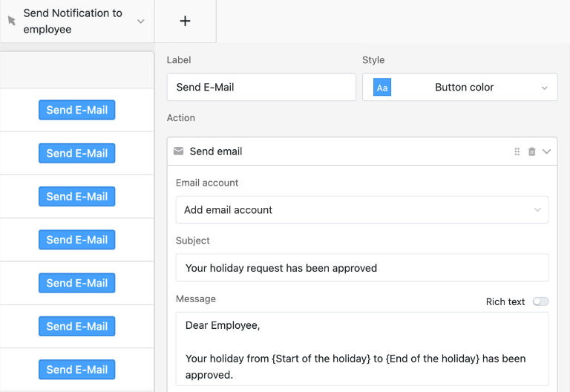Click the envelope icon in Send email action
Screen dimensions: 570x392
point(178,151)
